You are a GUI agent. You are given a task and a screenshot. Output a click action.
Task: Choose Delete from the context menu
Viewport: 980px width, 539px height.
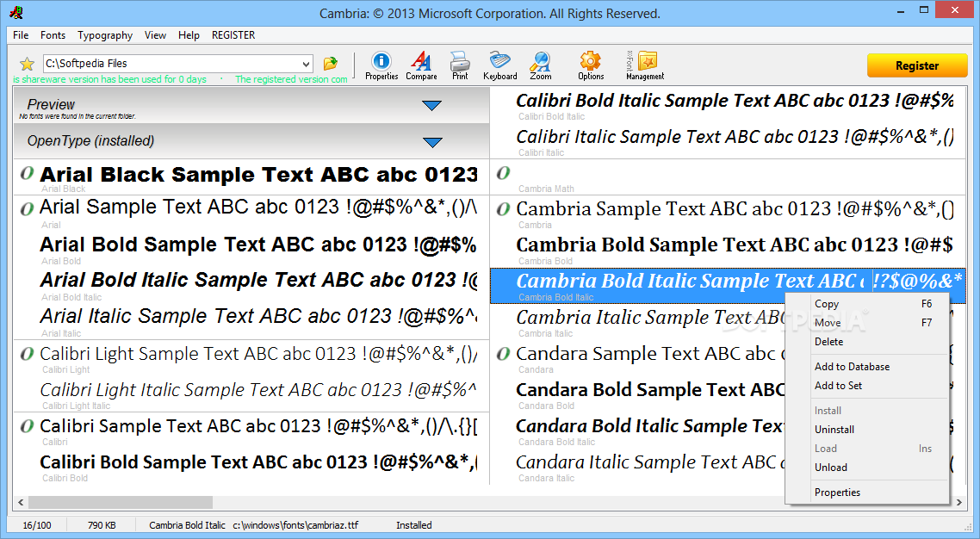pyautogui.click(x=867, y=342)
